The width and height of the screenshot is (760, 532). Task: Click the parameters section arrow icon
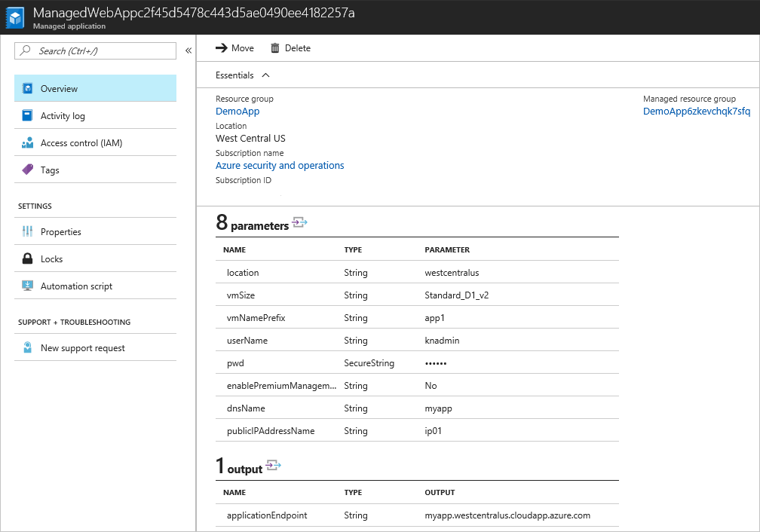pos(300,223)
